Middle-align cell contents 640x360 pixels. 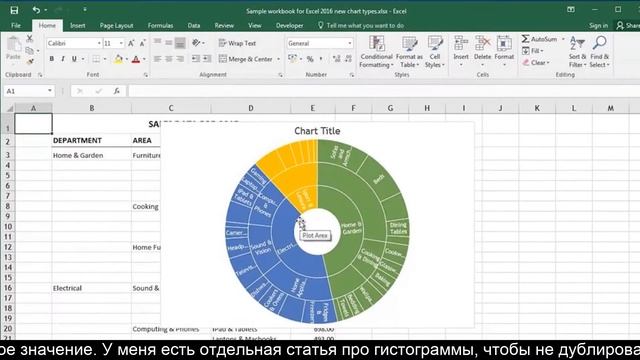pos(169,42)
